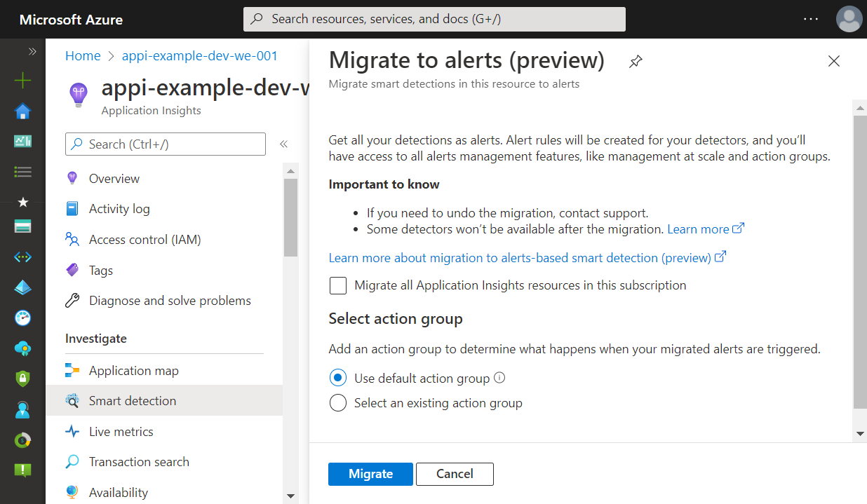Click the Tags label icon

click(72, 270)
